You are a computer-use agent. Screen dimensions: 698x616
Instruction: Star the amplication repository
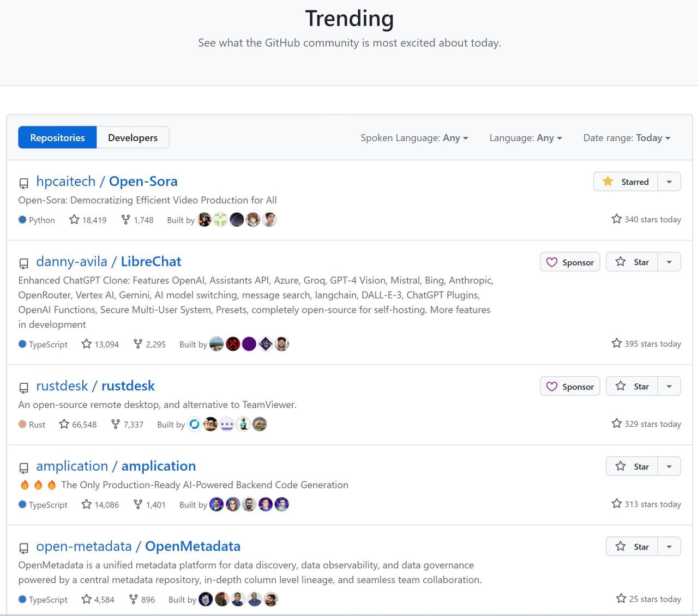pyautogui.click(x=632, y=467)
